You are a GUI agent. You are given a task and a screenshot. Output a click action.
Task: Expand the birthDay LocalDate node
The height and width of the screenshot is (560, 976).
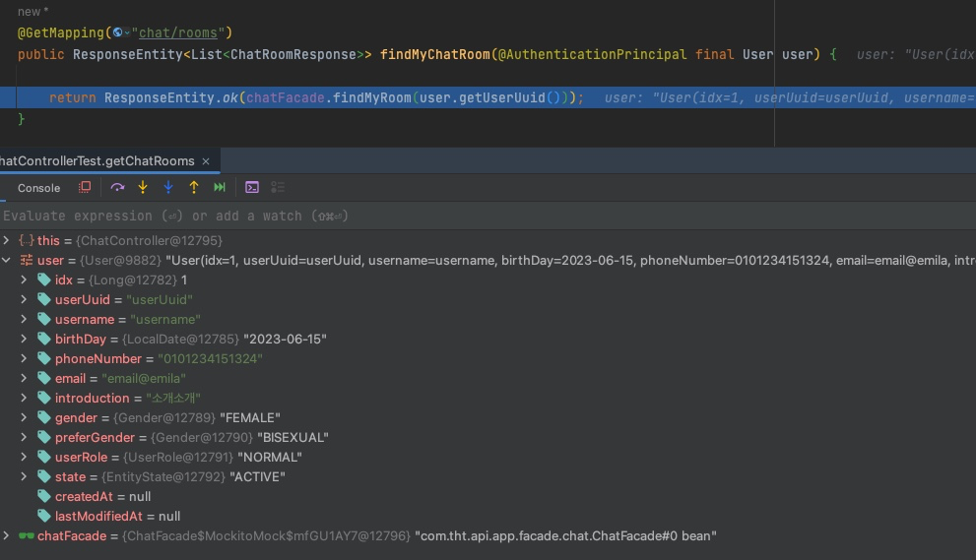coord(24,340)
